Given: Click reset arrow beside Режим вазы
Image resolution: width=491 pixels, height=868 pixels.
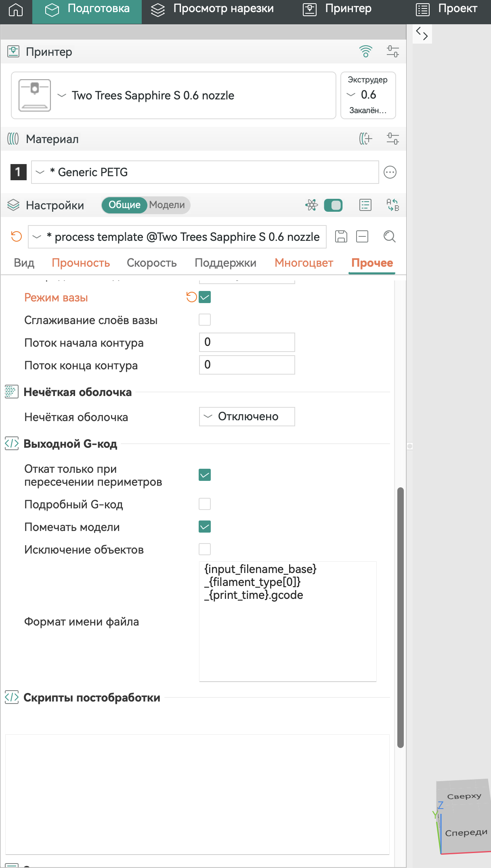Looking at the screenshot, I should [x=191, y=297].
